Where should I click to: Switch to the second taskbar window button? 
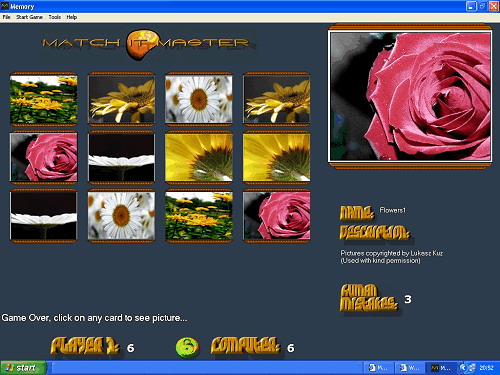coord(410,368)
